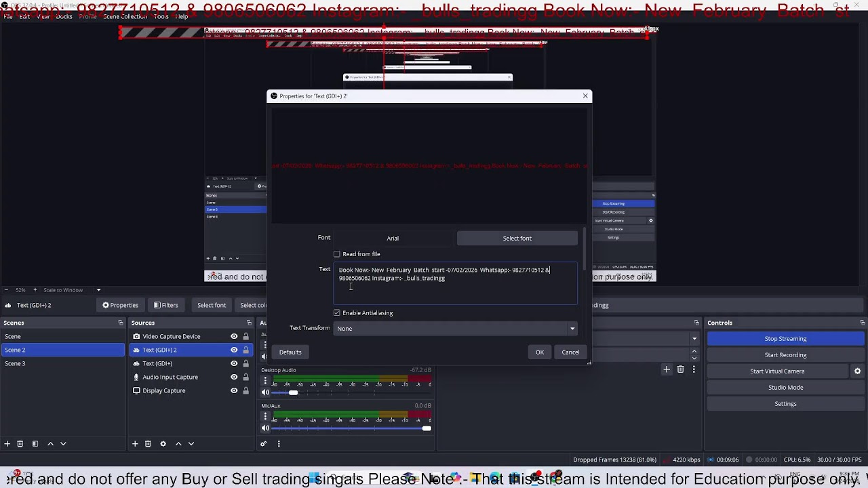Open transition three-dot properties menu
The height and width of the screenshot is (488, 868).
[694, 369]
